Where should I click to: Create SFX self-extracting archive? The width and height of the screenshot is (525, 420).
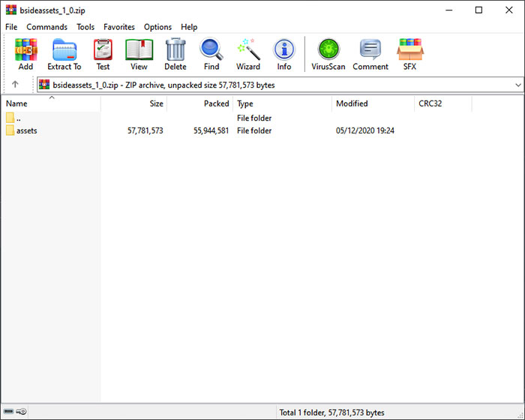(x=409, y=54)
